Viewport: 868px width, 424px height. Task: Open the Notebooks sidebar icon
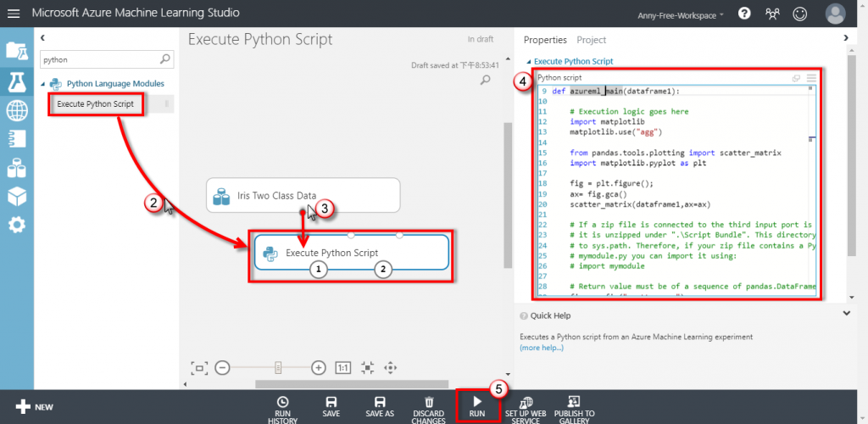17,139
